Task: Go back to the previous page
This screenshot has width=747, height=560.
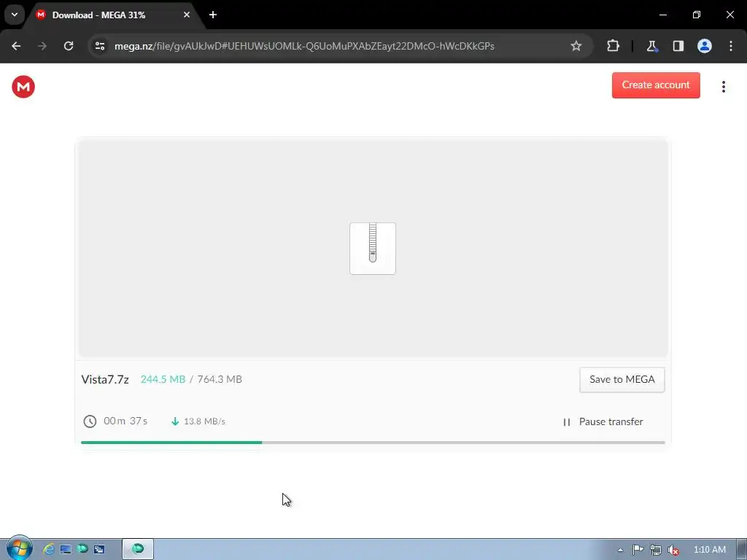Action: point(16,46)
